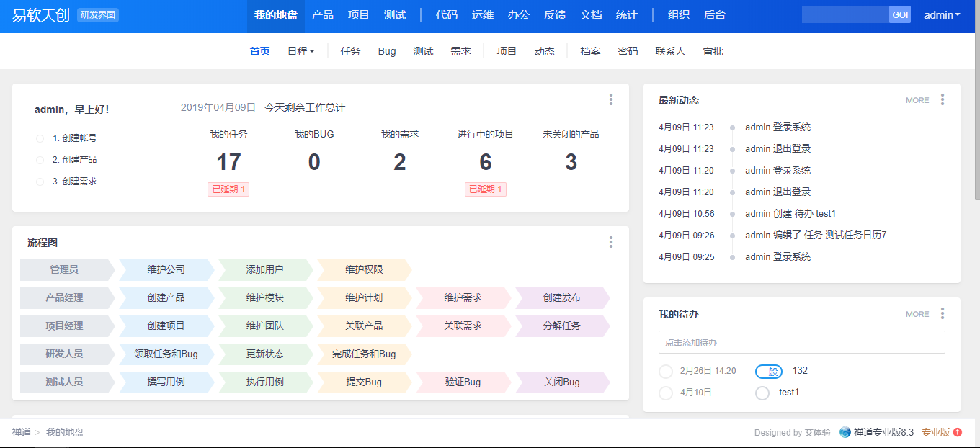
Task: Open the admin user dropdown
Action: point(942,15)
